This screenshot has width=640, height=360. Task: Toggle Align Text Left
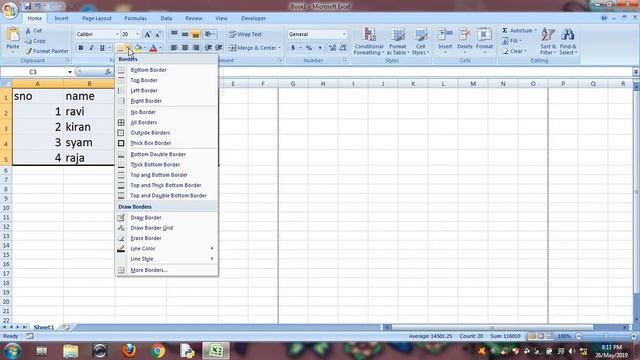pos(174,48)
